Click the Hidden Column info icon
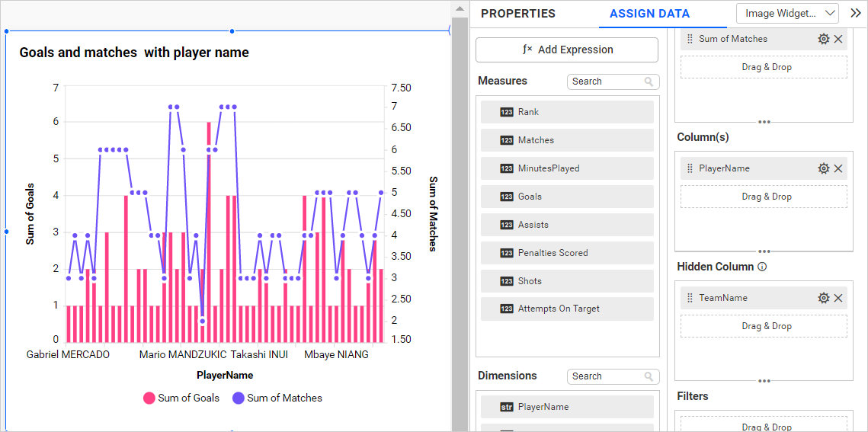868x432 pixels. click(x=762, y=267)
